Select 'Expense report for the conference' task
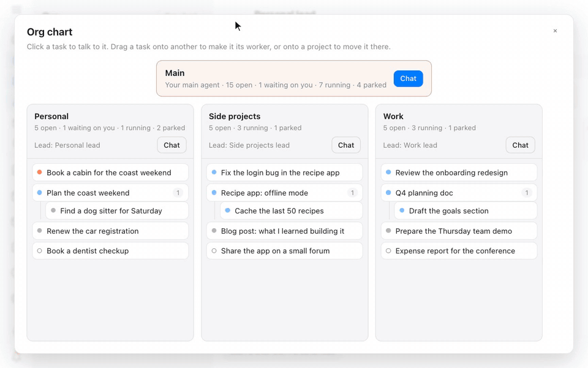 [459, 251]
